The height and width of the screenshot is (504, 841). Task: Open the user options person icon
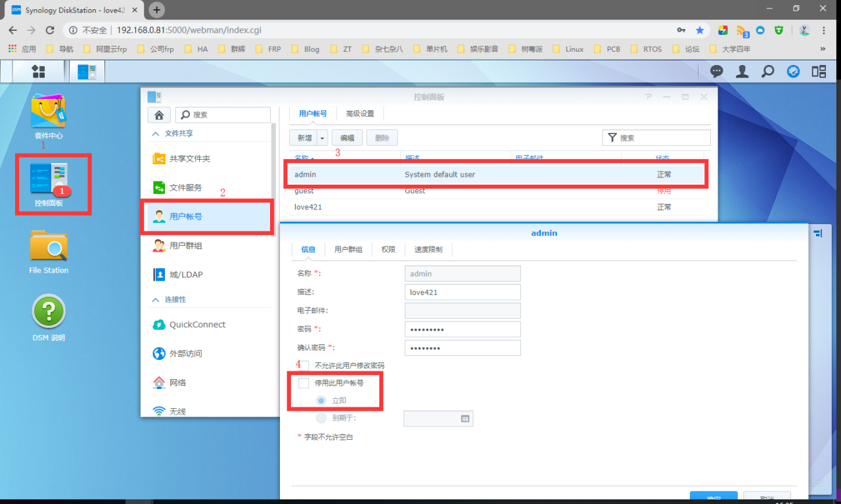[x=742, y=72]
